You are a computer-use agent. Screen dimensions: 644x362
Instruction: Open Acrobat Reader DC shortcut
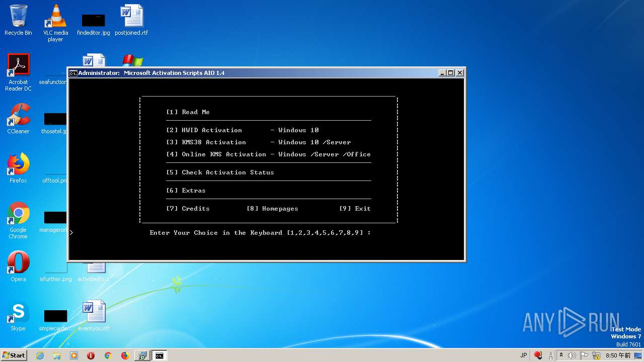[x=18, y=72]
